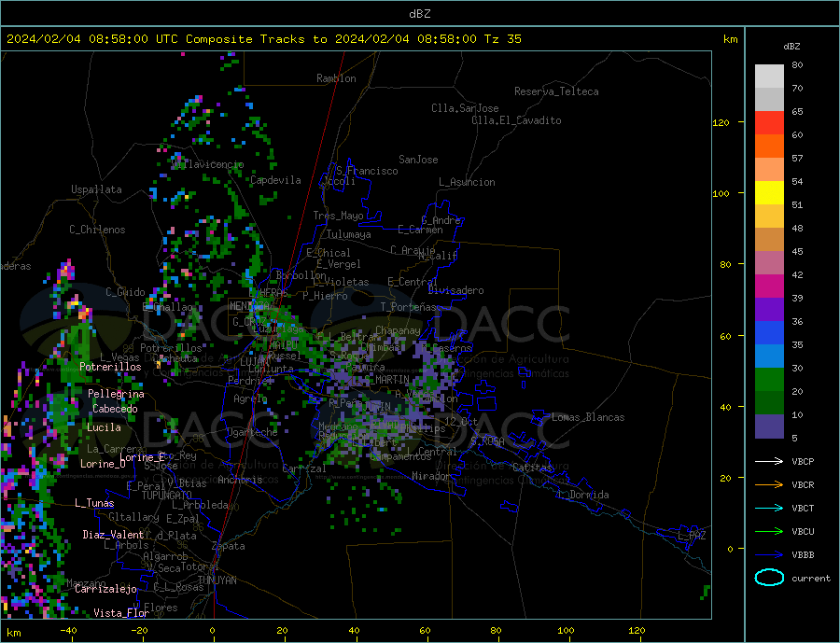Select the gray 65-70 dBZ swatch
Viewport: 840px width, 643px height.
[769, 100]
